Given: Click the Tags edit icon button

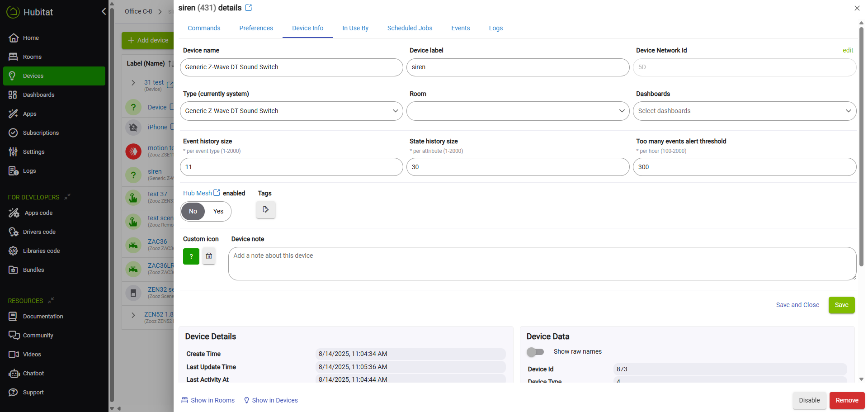Looking at the screenshot, I should point(266,209).
